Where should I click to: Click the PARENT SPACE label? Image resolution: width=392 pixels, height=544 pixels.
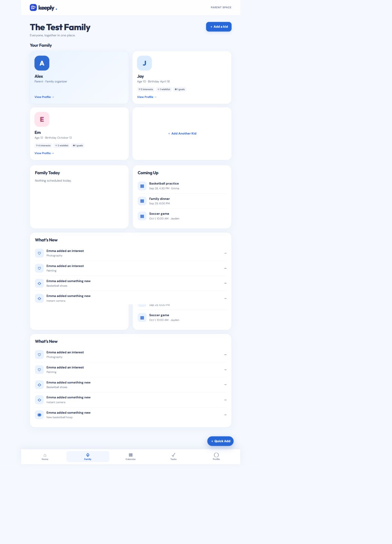(x=221, y=7)
